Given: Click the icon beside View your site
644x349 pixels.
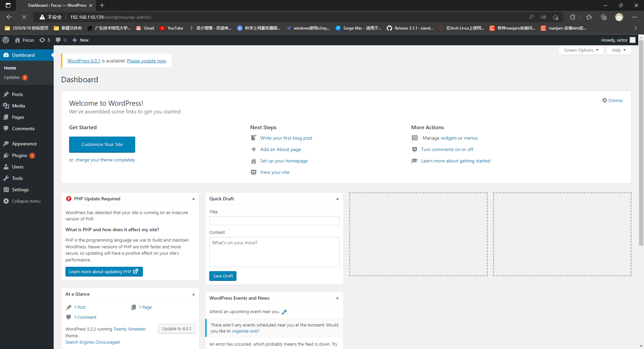Looking at the screenshot, I should [x=254, y=172].
